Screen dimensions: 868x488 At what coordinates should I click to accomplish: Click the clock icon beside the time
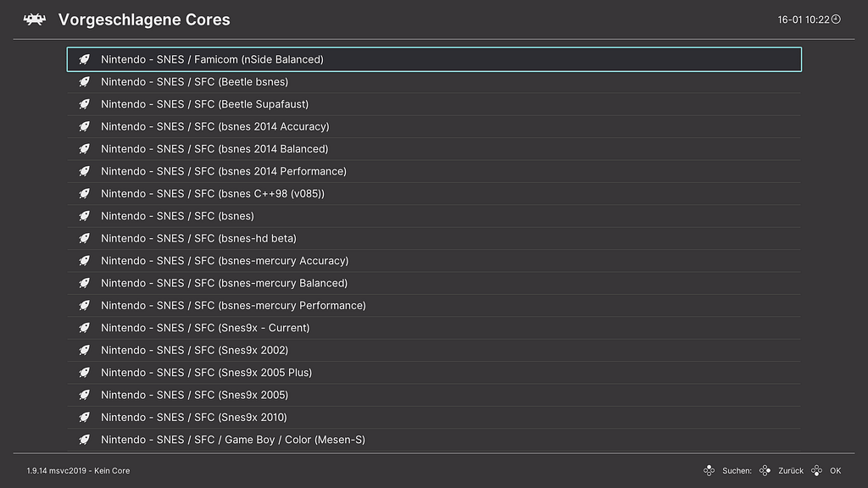click(836, 19)
